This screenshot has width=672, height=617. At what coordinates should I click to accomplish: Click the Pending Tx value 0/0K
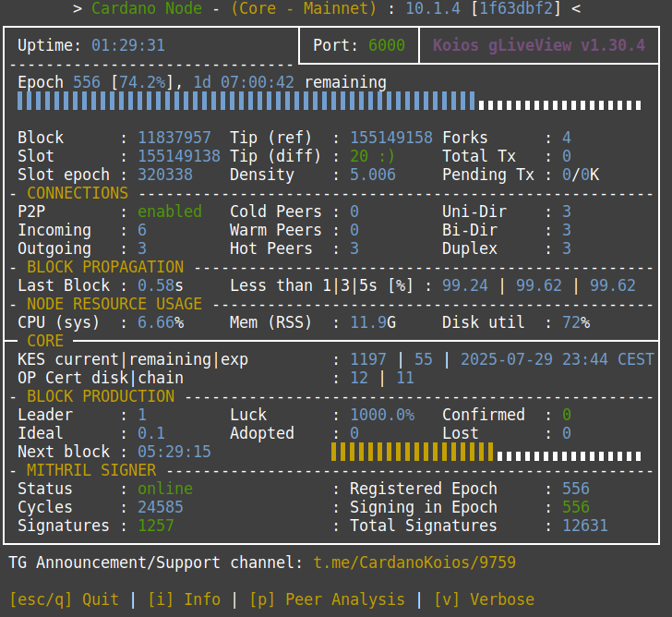click(581, 175)
